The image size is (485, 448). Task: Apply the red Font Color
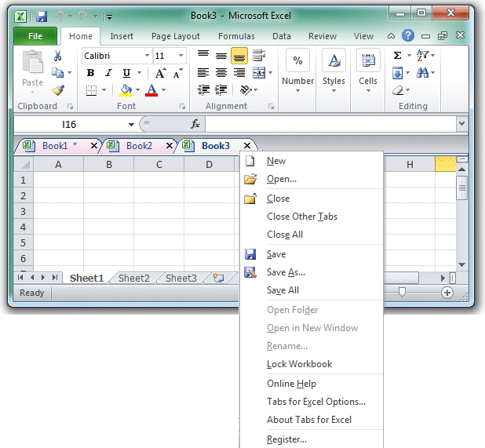point(151,90)
